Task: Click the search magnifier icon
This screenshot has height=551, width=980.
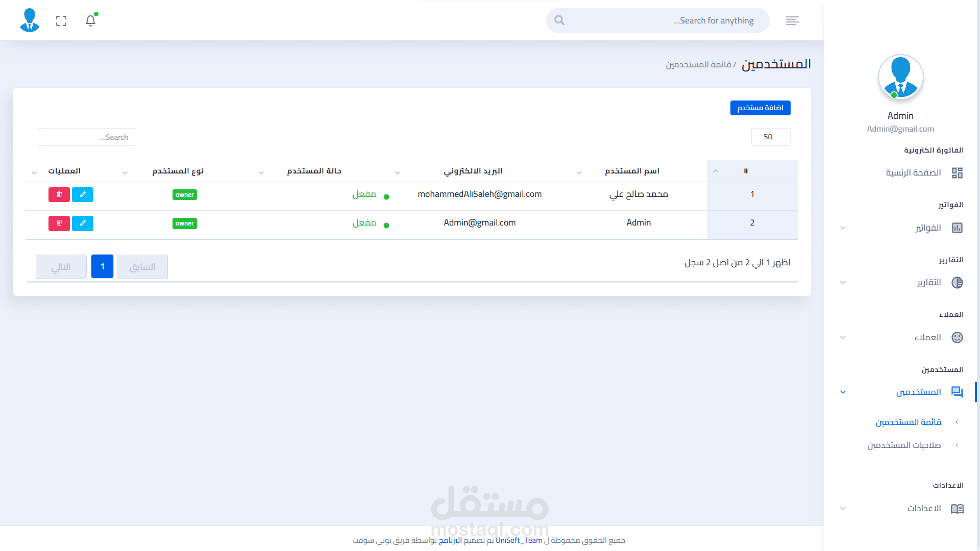Action: [559, 20]
